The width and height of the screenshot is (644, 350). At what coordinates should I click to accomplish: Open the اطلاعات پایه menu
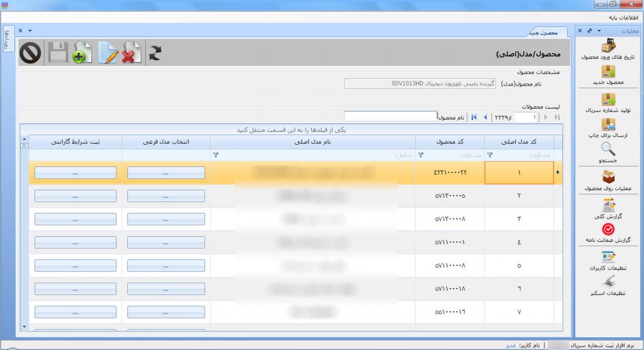(x=624, y=18)
